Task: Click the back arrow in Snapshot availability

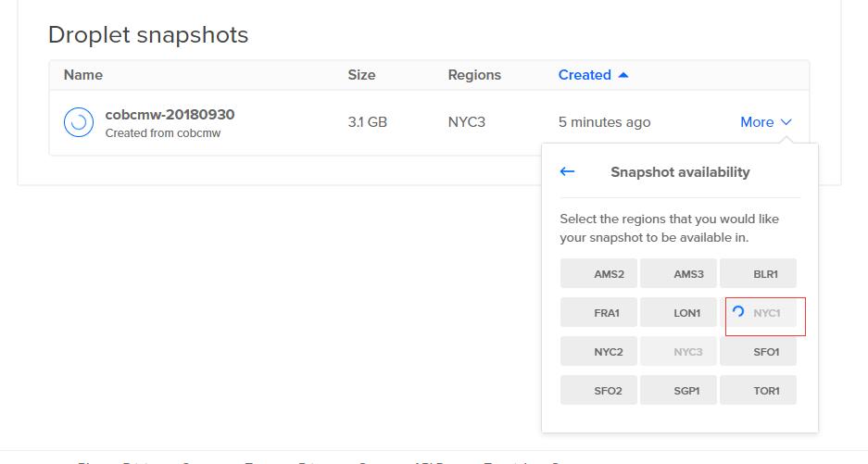Action: pyautogui.click(x=567, y=171)
